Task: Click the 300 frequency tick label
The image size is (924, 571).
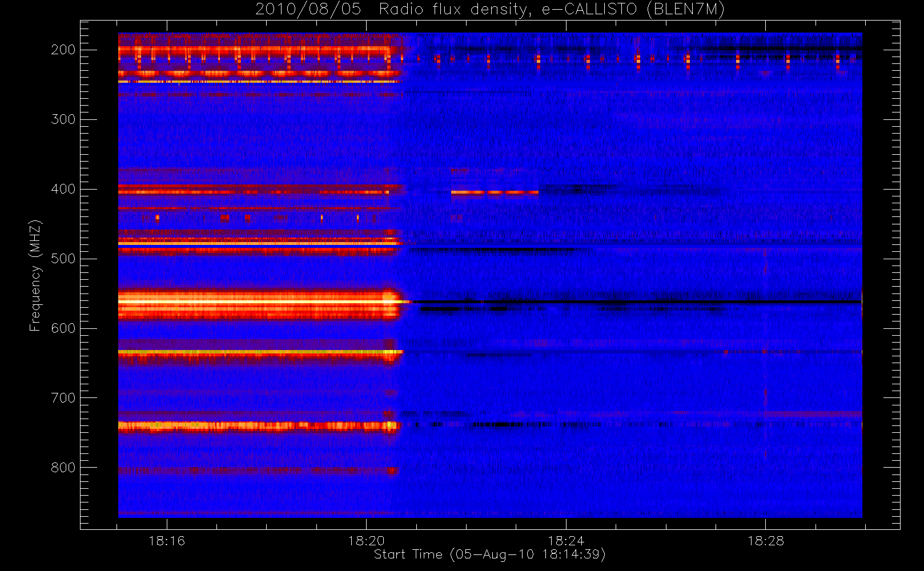Action: click(63, 119)
